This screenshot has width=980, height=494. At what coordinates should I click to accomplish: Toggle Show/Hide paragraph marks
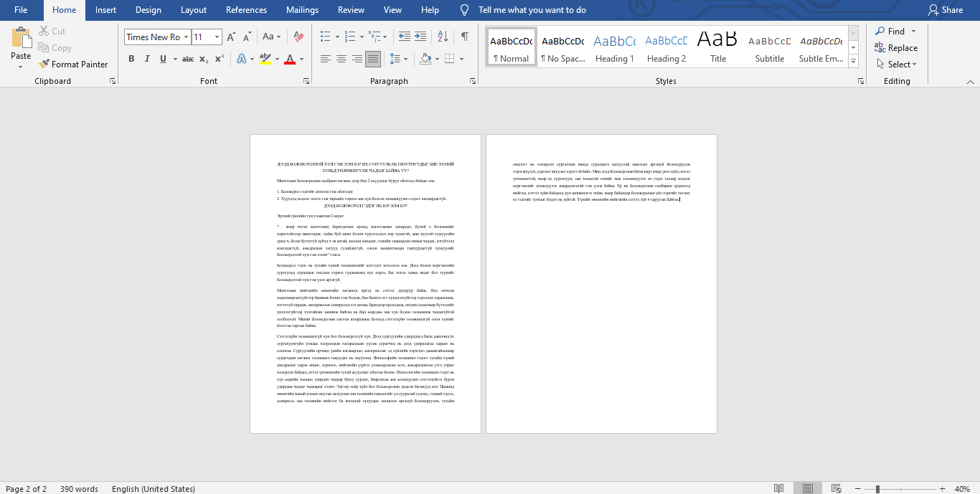point(465,37)
